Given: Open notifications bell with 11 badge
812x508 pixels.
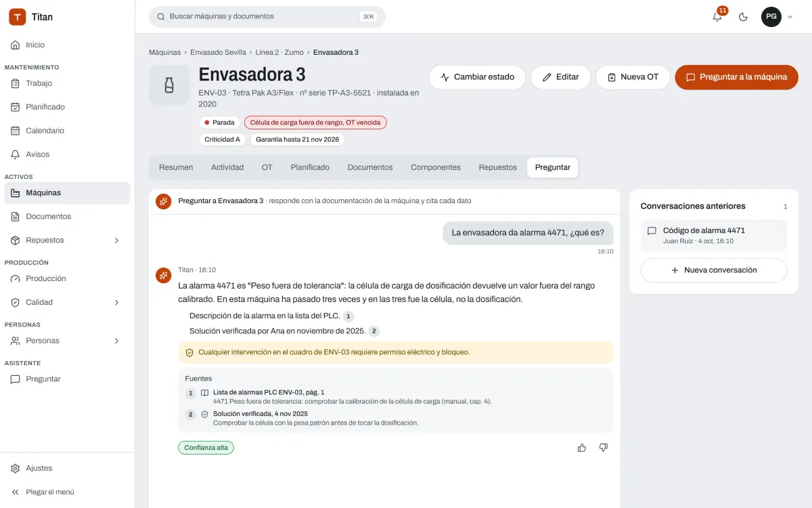Looking at the screenshot, I should 717,17.
